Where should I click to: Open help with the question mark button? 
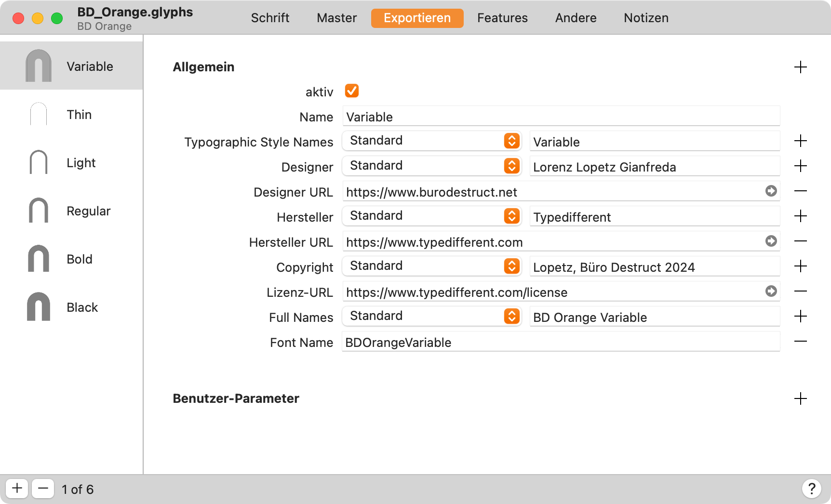[811, 489]
